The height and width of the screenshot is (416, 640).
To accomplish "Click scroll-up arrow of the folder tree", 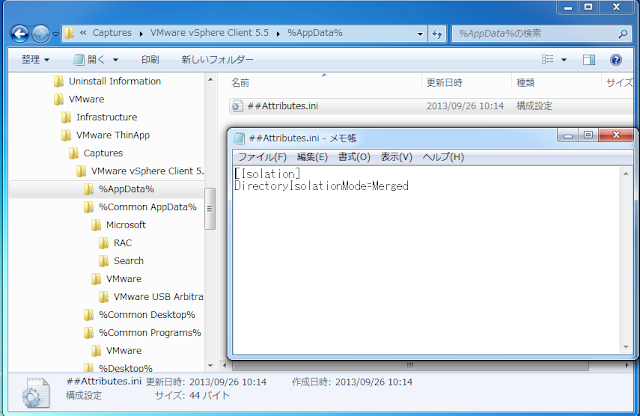I will pos(210,80).
